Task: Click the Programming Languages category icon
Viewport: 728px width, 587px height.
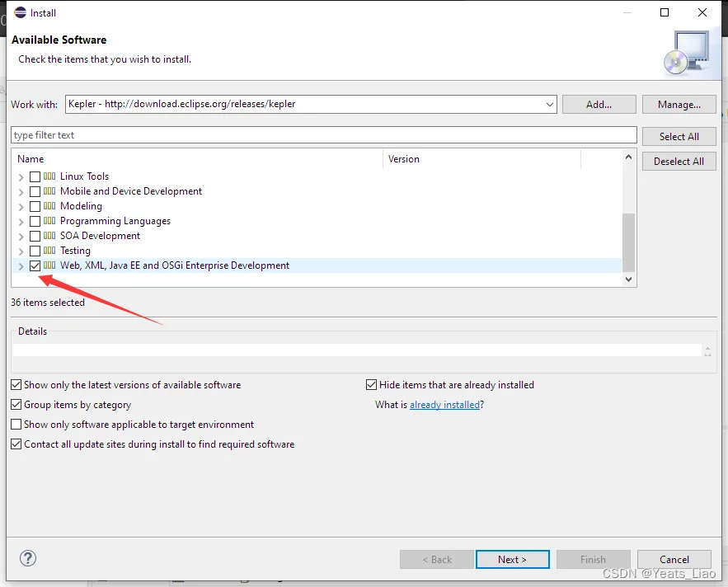Action: [49, 221]
